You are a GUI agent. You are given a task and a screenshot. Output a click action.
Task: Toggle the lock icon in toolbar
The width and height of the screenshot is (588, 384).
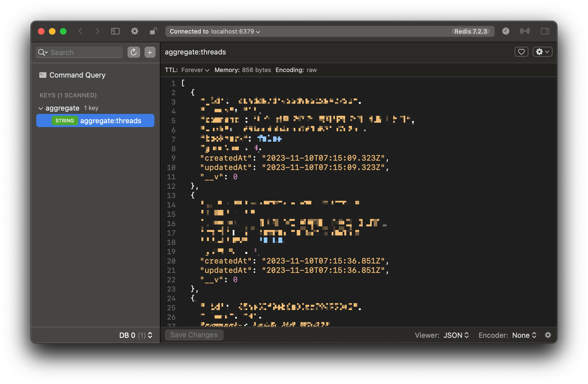coord(153,31)
